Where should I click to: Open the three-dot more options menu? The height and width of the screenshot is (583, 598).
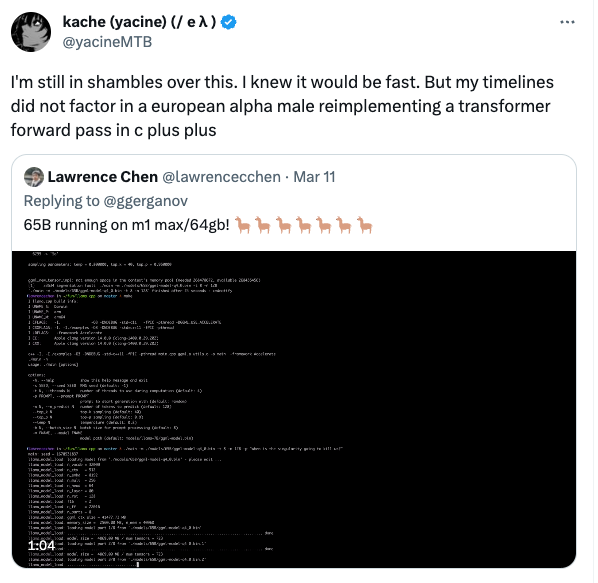567,22
